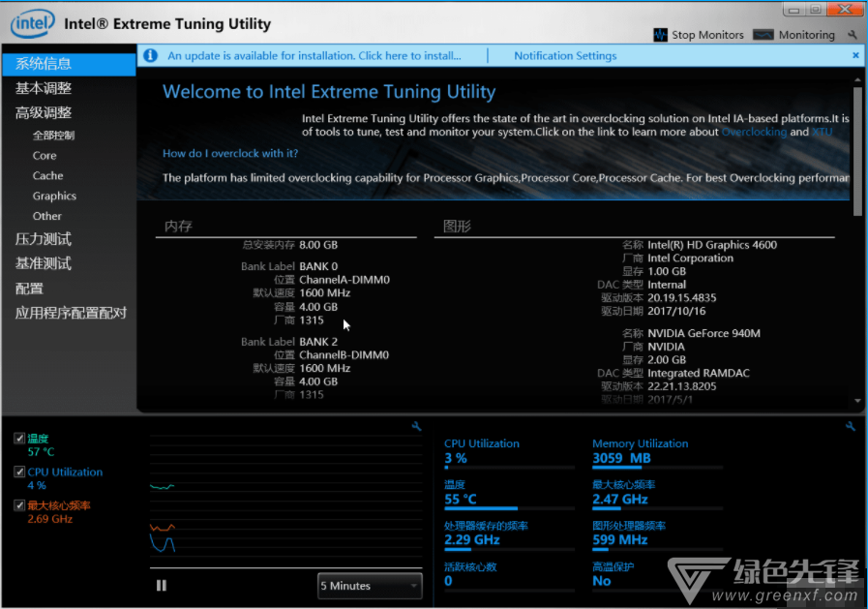Toggle the CPU Utilization graph checkbox
The height and width of the screenshot is (609, 868).
[19, 472]
